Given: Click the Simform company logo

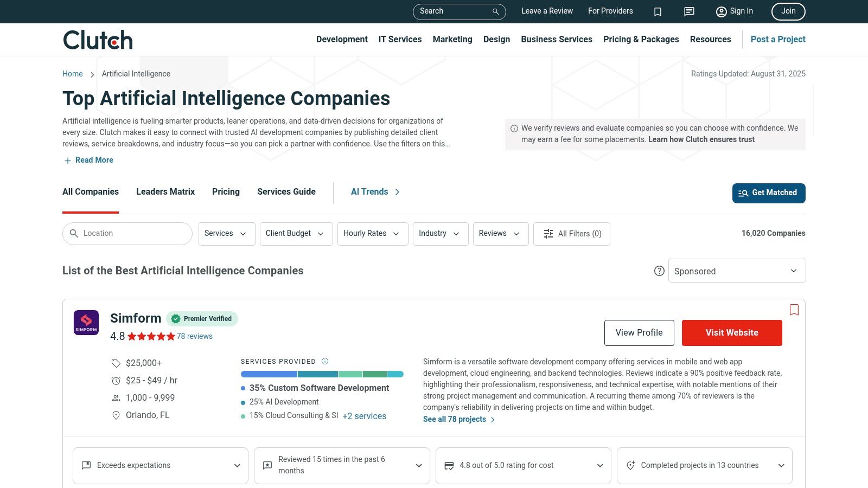Looking at the screenshot, I should [86, 323].
